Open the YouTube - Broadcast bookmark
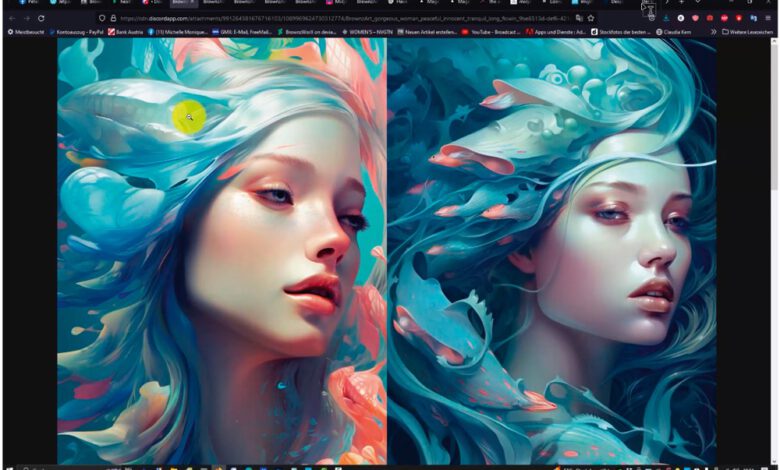 491,32
